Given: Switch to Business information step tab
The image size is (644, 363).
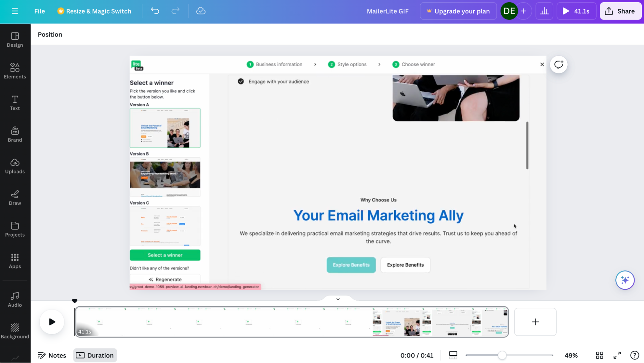Looking at the screenshot, I should [275, 64].
